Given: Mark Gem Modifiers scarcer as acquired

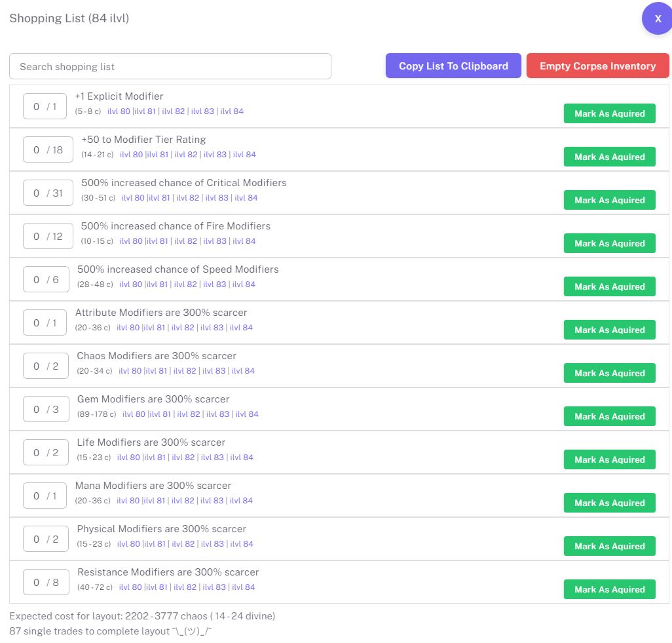Looking at the screenshot, I should coord(609,416).
